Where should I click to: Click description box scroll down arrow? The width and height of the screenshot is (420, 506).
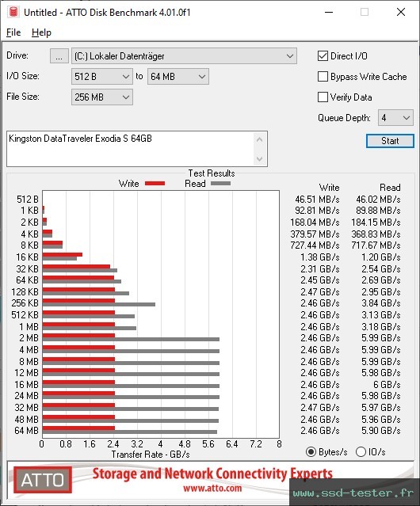[260, 158]
